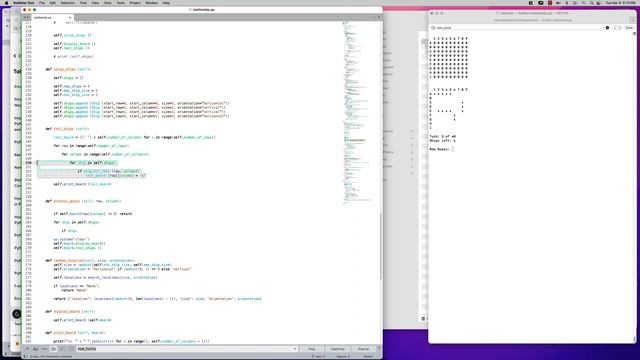Open the find history dropdown arrow
Viewport: 640px width, 360px height.
pyautogui.click(x=295, y=349)
